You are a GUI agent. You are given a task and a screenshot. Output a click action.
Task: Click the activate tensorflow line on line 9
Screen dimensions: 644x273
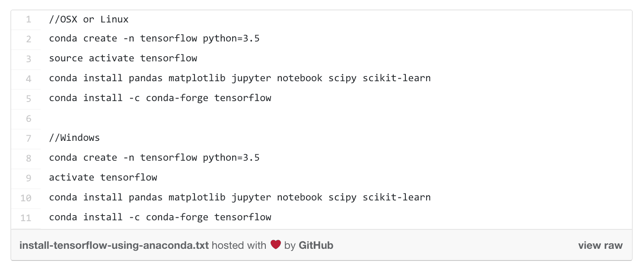[x=103, y=178]
